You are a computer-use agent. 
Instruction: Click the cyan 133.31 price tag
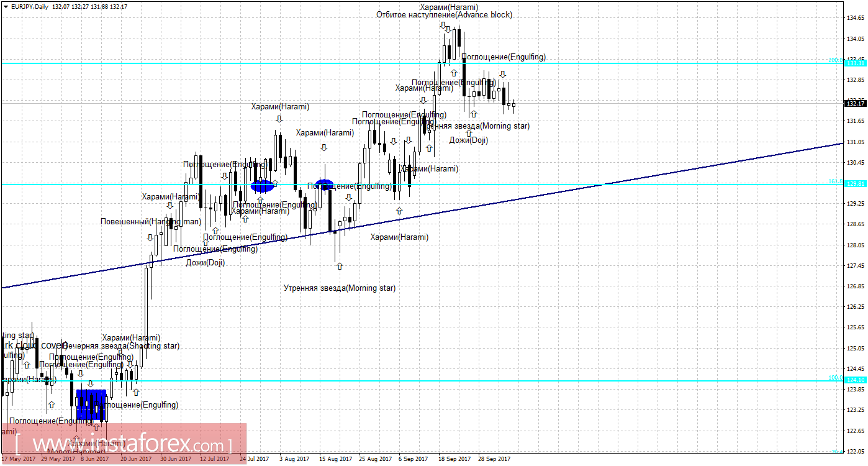(856, 63)
